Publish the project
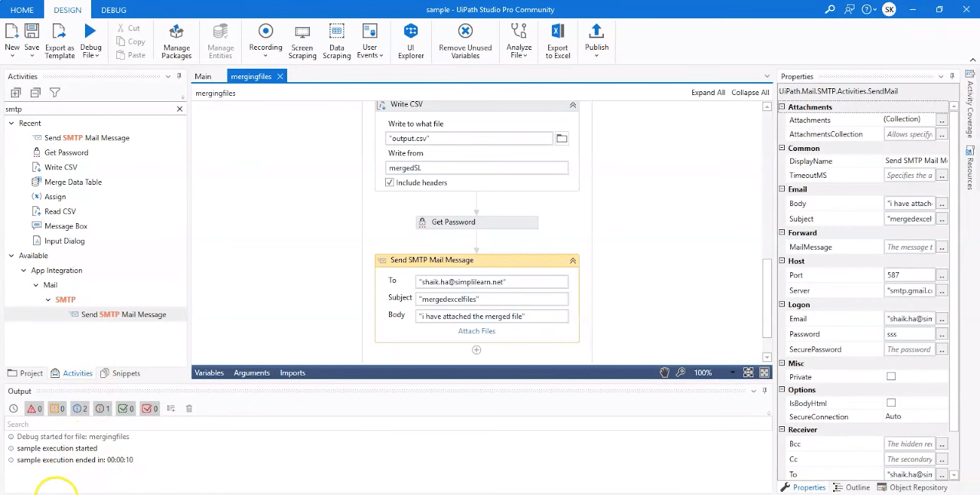 tap(596, 38)
